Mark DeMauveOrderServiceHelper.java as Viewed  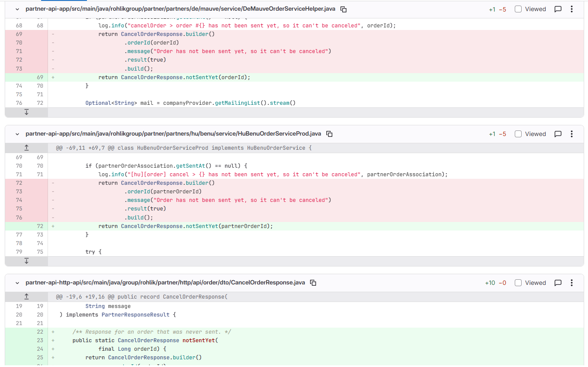[518, 9]
